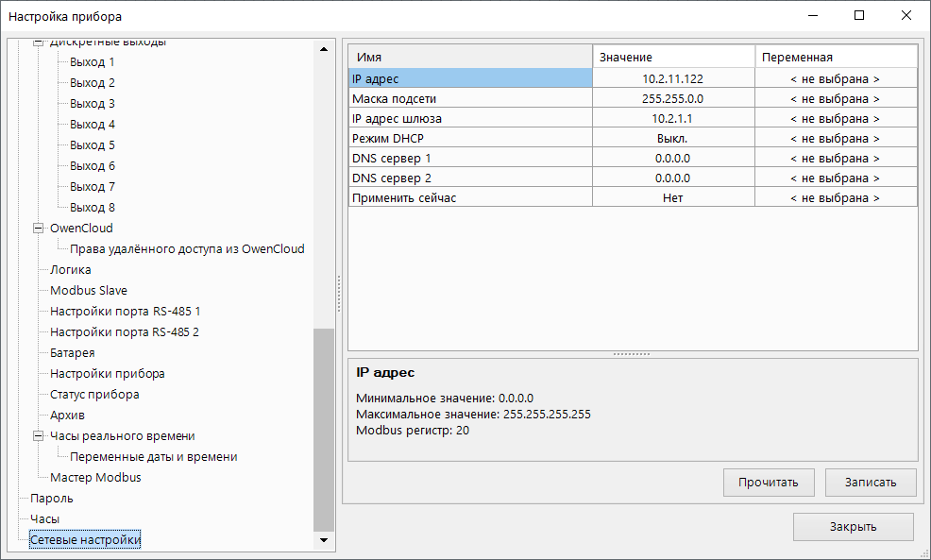
Task: Open Modbus Slave settings in tree
Action: (89, 291)
